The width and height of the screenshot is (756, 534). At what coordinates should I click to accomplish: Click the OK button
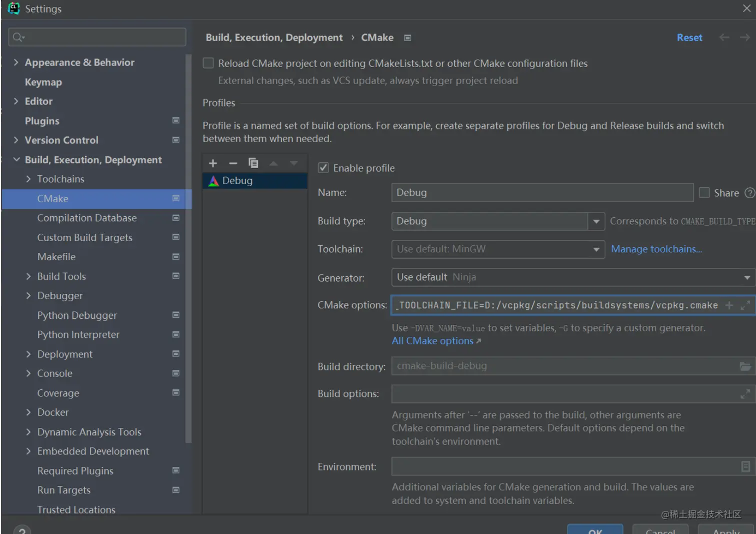tap(595, 529)
